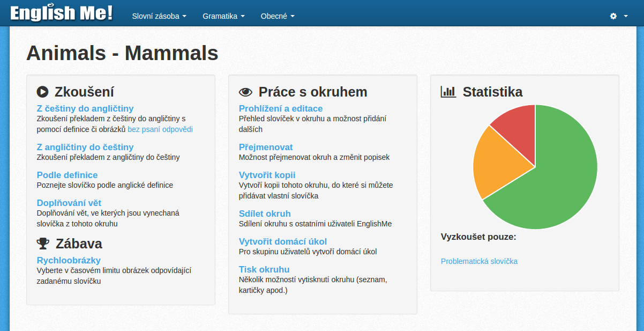Image resolution: width=644 pixels, height=331 pixels.
Task: Expand the caret next to settings gear
Action: (626, 16)
